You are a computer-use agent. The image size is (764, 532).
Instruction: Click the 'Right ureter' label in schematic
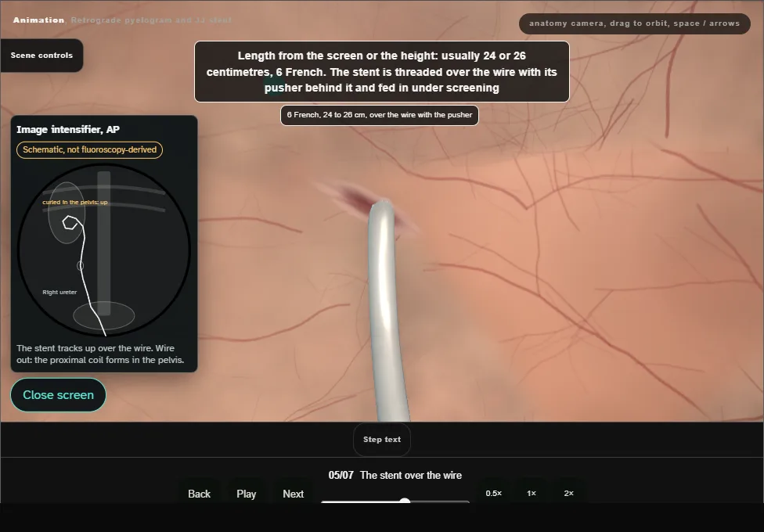[x=59, y=293]
